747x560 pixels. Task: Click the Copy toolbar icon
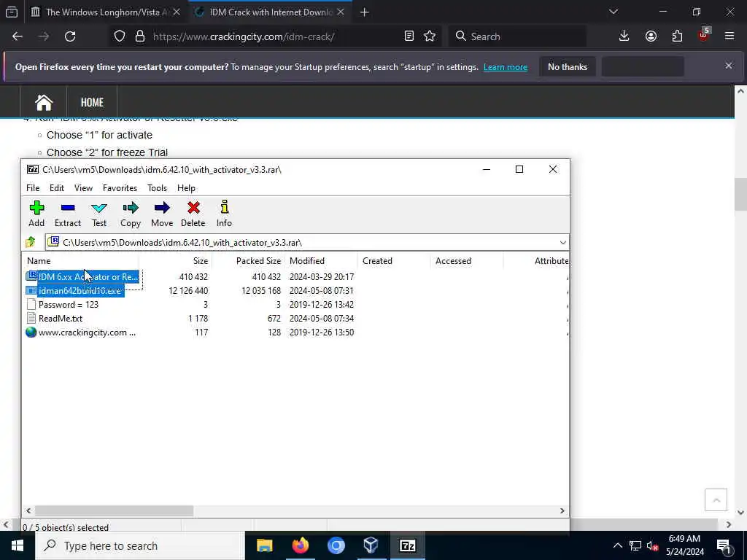tap(130, 214)
